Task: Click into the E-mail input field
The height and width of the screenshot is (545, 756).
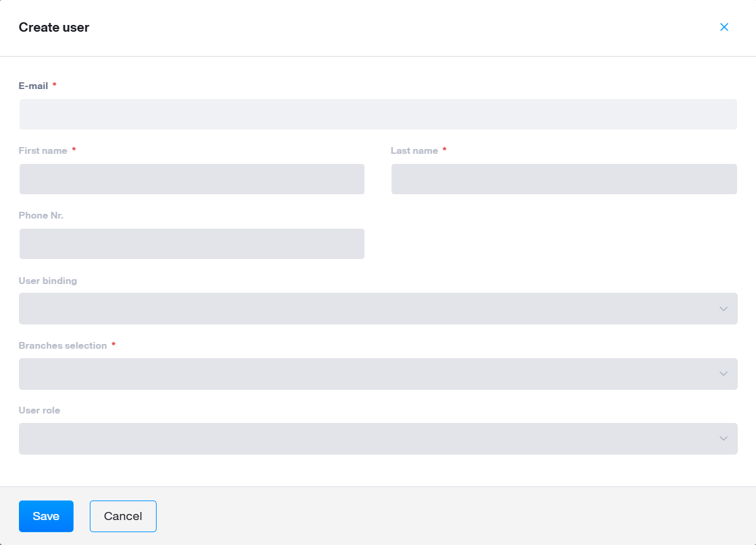Action: pos(378,114)
